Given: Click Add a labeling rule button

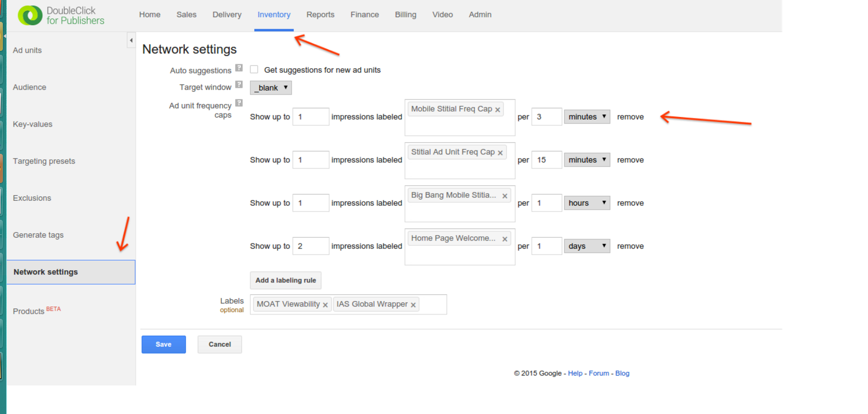Looking at the screenshot, I should pyautogui.click(x=286, y=280).
